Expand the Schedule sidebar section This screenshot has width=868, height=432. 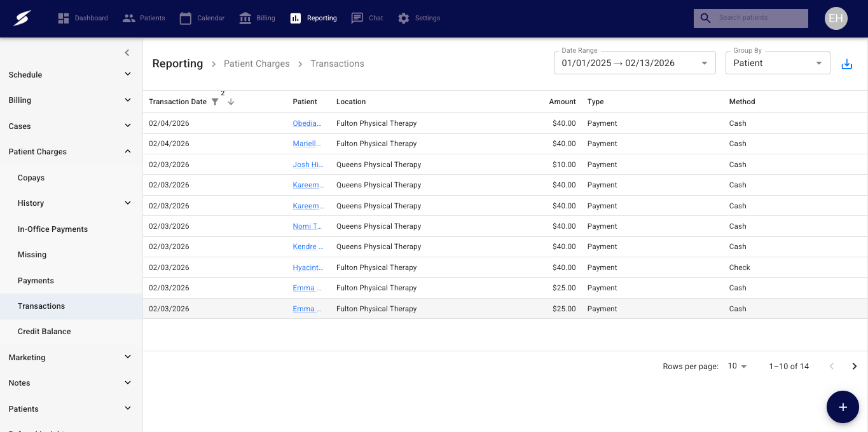point(70,75)
